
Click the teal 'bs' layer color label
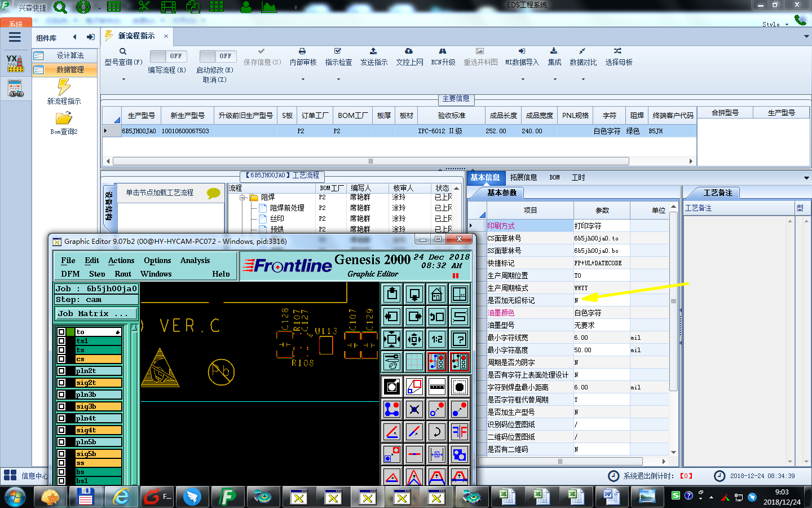point(99,472)
